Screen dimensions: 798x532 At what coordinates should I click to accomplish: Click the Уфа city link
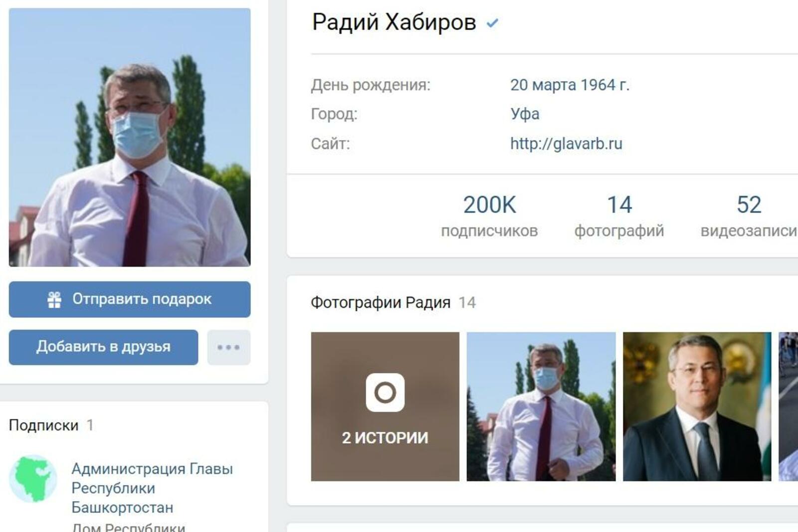[525, 114]
